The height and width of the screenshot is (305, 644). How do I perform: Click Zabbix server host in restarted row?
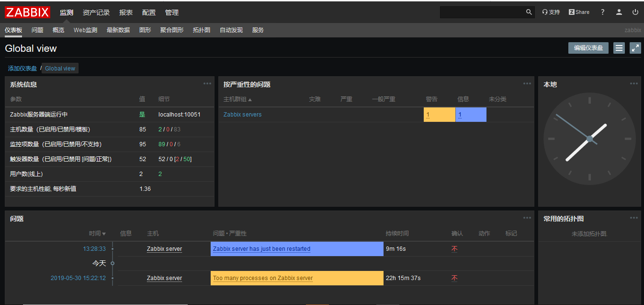[164, 249]
